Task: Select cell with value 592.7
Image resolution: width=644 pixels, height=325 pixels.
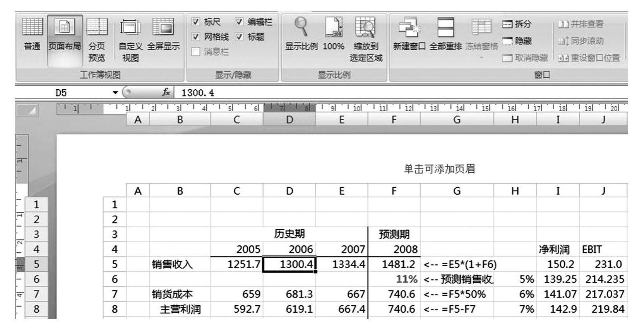Action: point(237,309)
